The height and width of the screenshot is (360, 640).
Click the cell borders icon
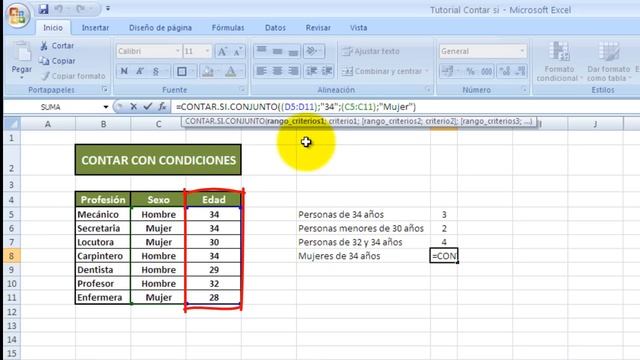coord(182,71)
